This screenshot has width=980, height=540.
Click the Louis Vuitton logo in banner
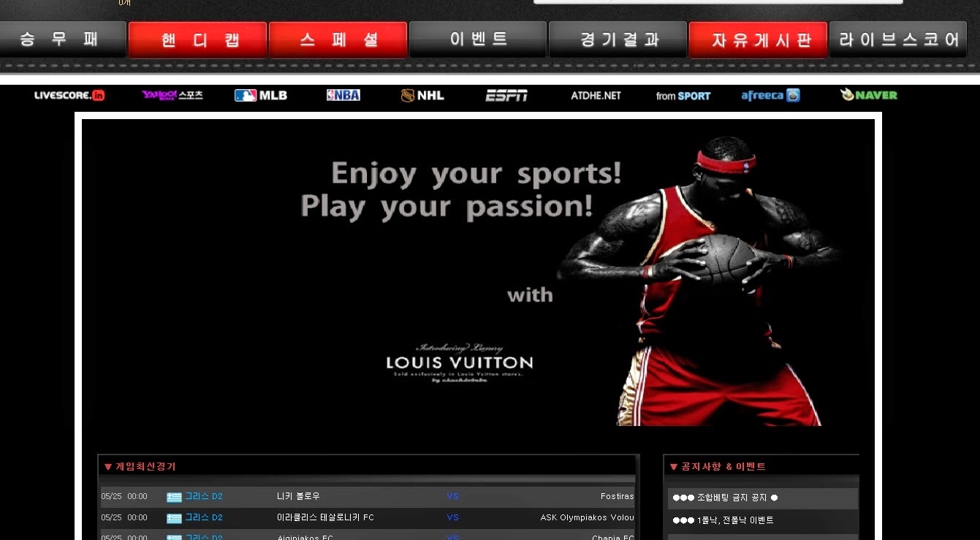pyautogui.click(x=460, y=362)
